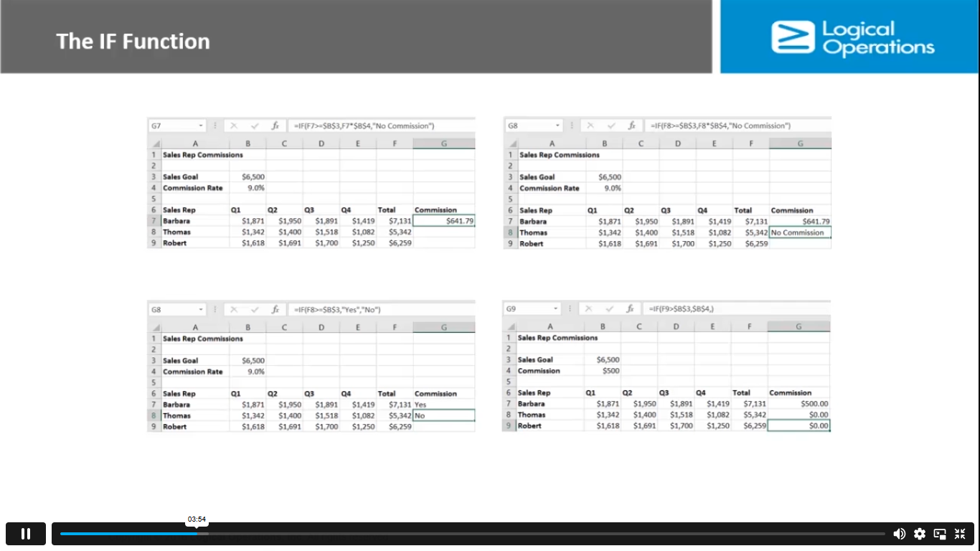Select the 'No Commission' cell in top-right sheet
The image size is (980, 551).
[x=800, y=232]
